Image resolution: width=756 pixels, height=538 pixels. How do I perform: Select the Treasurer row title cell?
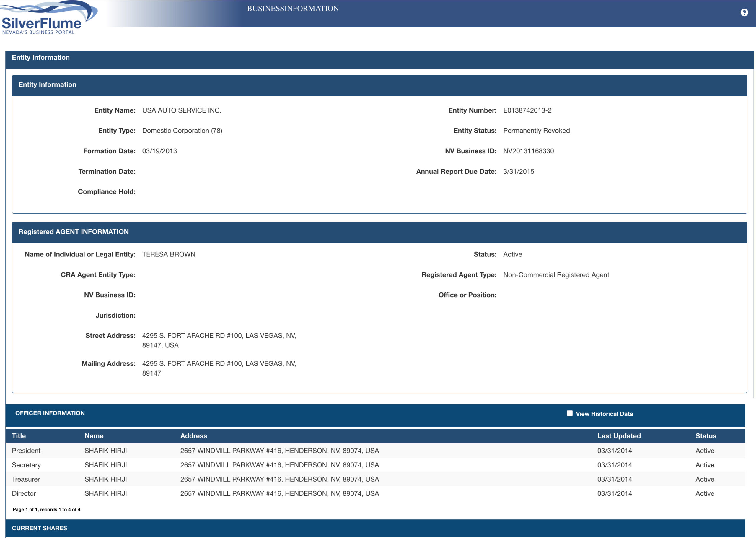pos(26,479)
